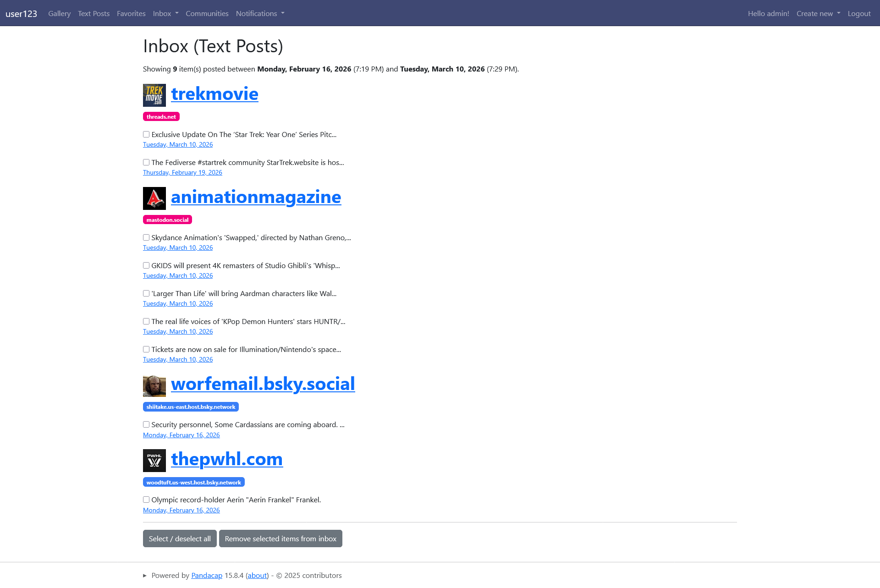880x588 pixels.
Task: Tick the Illumination/Nintendo tickets post checkbox
Action: [x=146, y=349]
